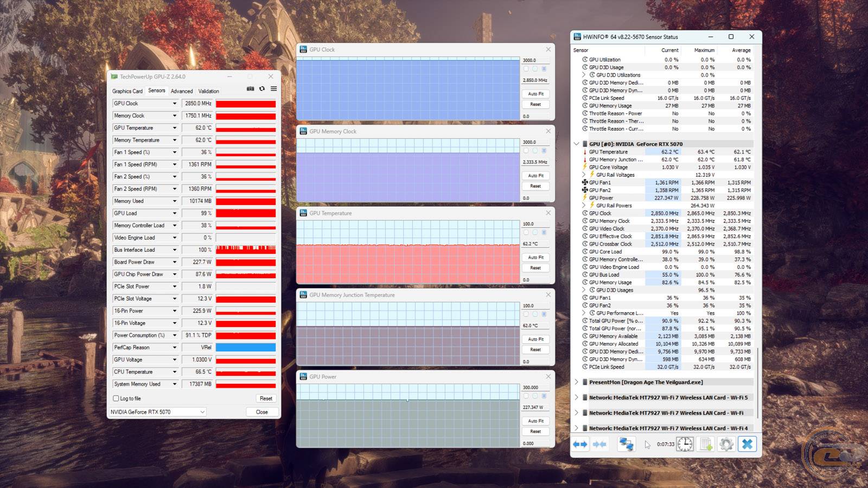Select the Sensors tab in GPU-Z

tap(157, 91)
